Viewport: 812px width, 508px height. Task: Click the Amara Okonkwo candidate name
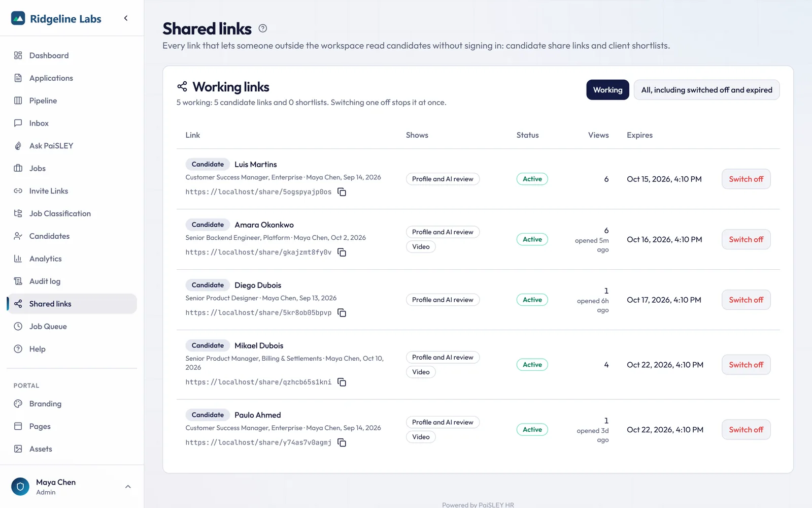[264, 225]
